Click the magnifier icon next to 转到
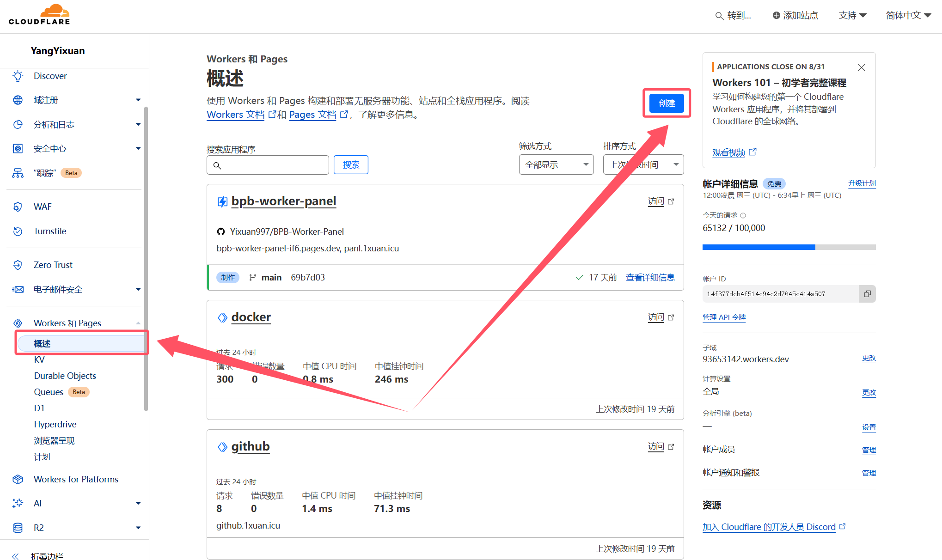The image size is (942, 560). 719,16
